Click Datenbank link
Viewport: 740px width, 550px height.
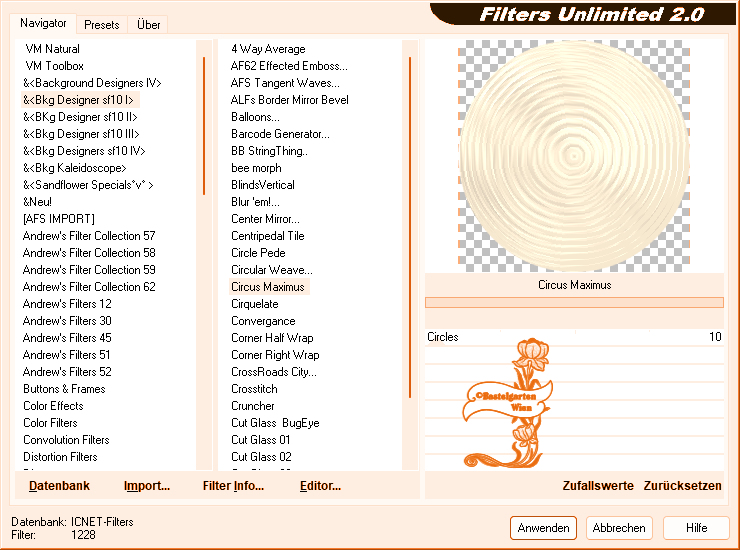[59, 486]
